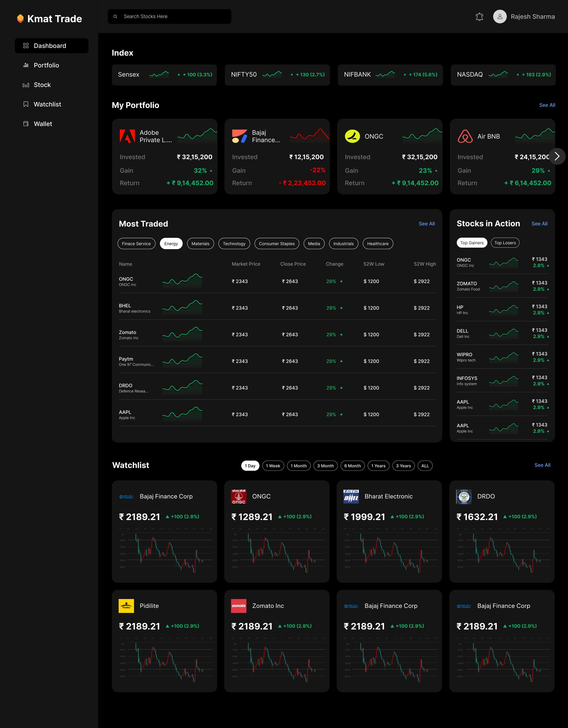Expand Stocks in Action See All
This screenshot has height=728, width=568.
(x=539, y=224)
